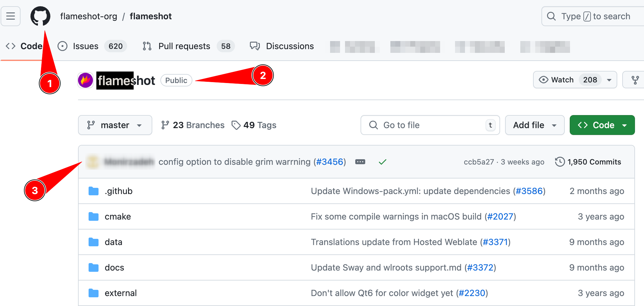Open pull request #3456 link
The width and height of the screenshot is (644, 306).
330,162
